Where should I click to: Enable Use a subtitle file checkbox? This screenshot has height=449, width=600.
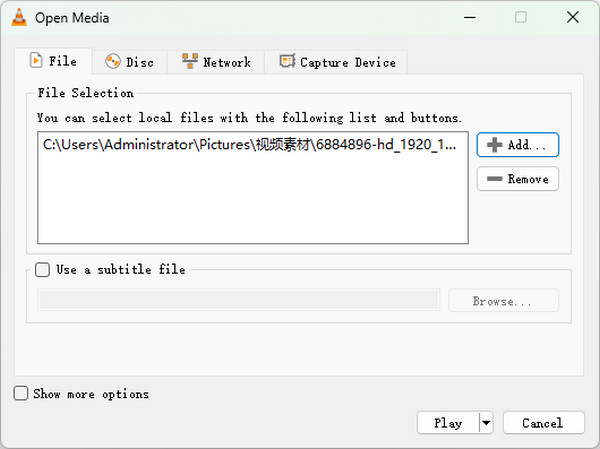(x=42, y=269)
